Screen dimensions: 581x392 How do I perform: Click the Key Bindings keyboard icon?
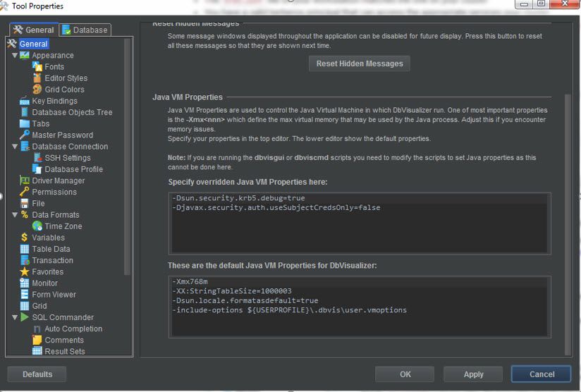click(x=25, y=101)
